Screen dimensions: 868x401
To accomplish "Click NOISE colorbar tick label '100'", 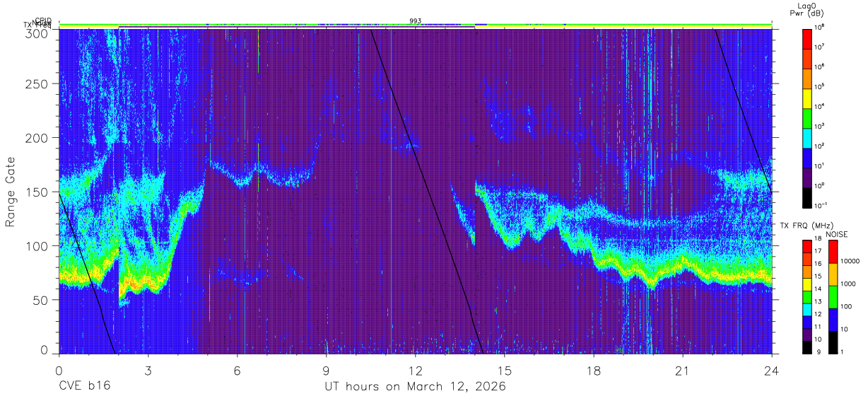I will [847, 308].
